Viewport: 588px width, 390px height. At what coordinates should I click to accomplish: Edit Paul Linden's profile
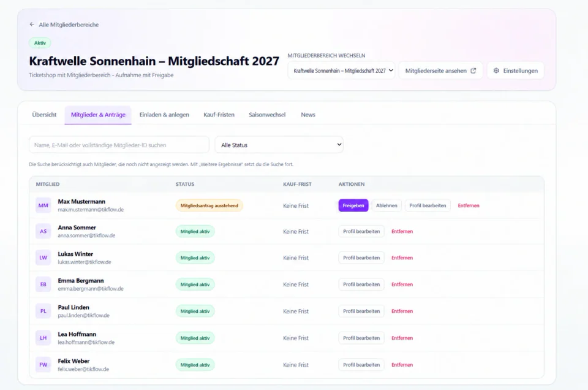tap(361, 311)
